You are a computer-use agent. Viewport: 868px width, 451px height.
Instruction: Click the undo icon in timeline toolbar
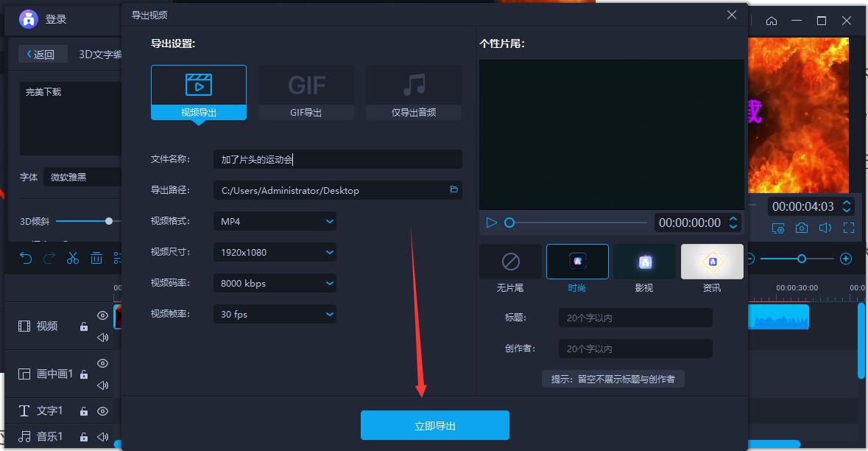coord(26,258)
